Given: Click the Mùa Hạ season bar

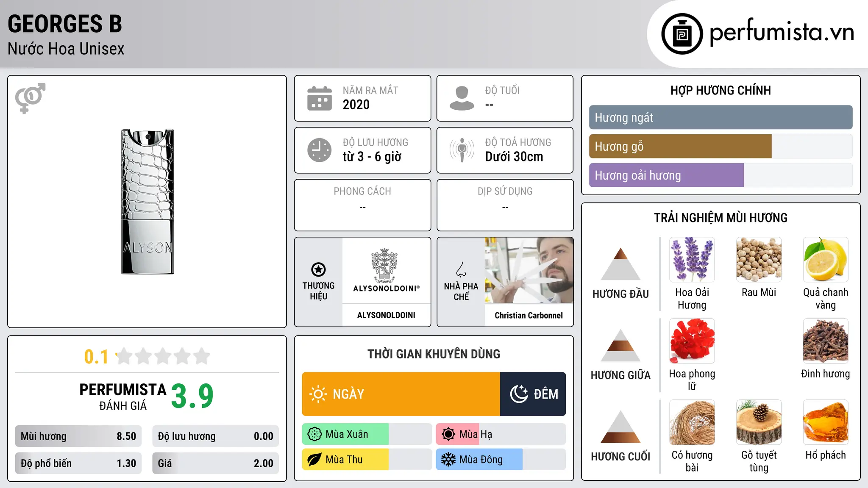Looking at the screenshot, I should pos(501,434).
